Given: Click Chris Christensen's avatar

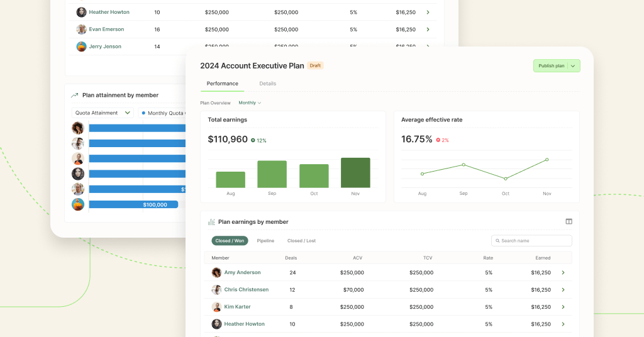Looking at the screenshot, I should [x=216, y=290].
